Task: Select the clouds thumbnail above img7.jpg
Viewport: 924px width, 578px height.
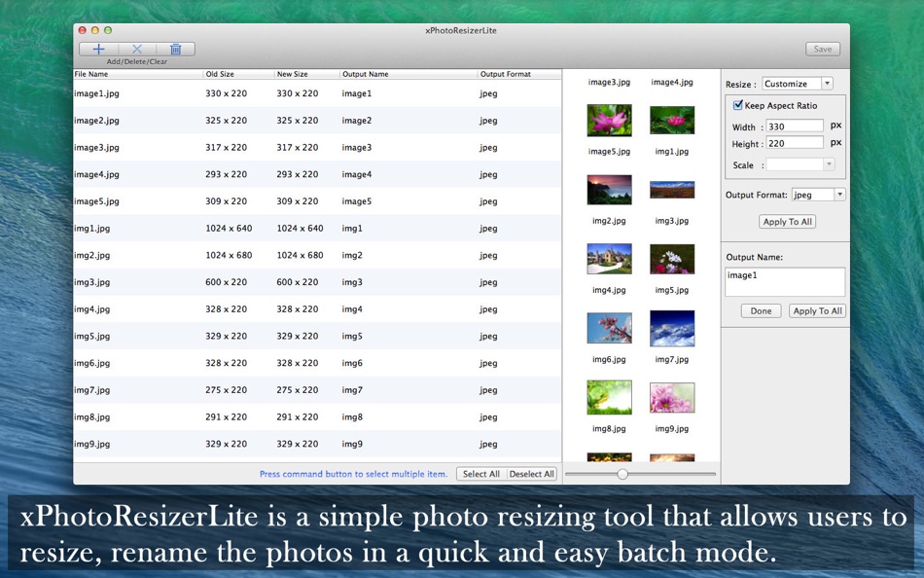Action: click(x=672, y=328)
